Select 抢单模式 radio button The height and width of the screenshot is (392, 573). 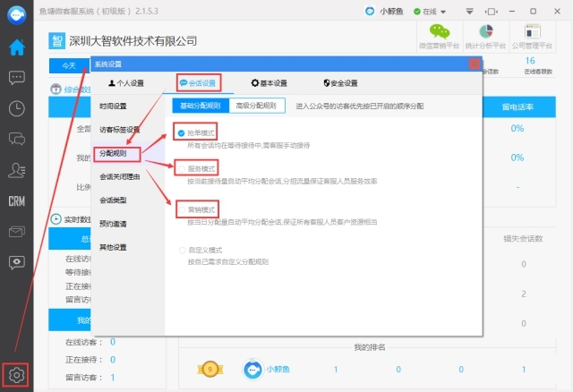tap(181, 133)
